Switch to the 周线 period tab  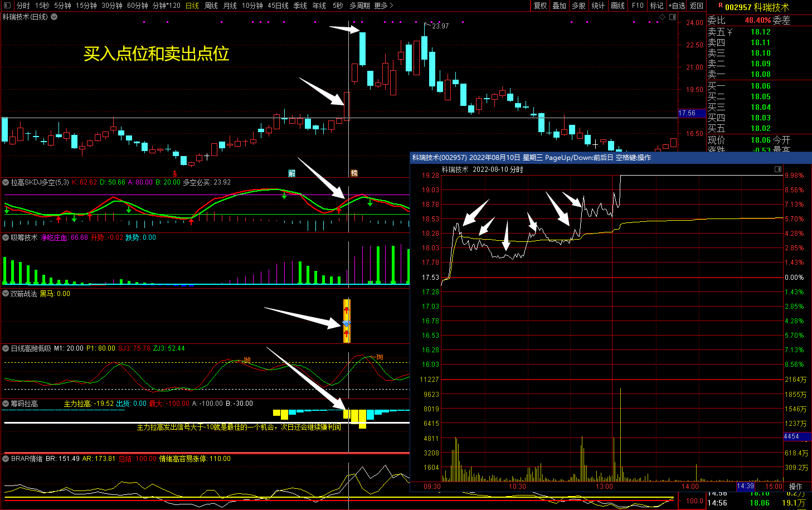click(x=211, y=6)
